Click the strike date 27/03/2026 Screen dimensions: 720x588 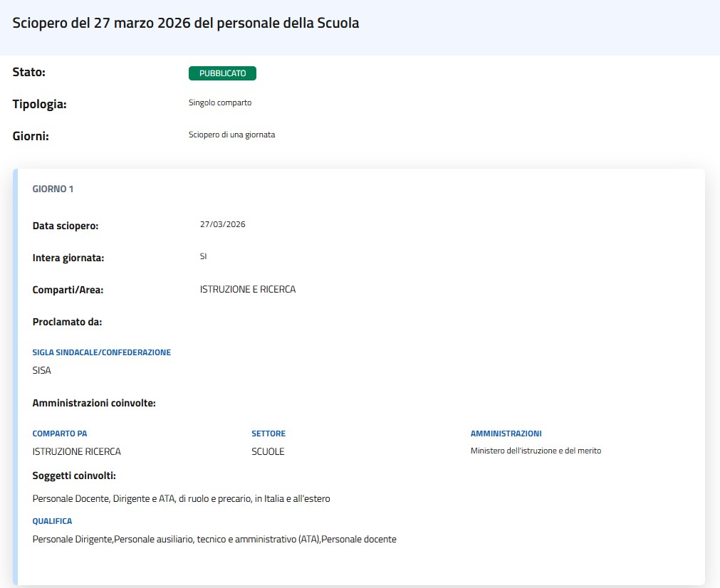coord(222,224)
